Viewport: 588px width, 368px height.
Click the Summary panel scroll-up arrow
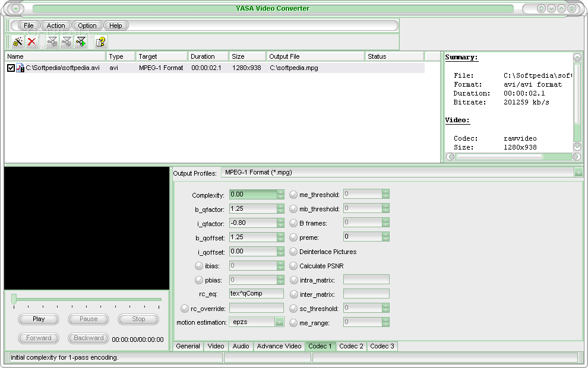pos(577,58)
